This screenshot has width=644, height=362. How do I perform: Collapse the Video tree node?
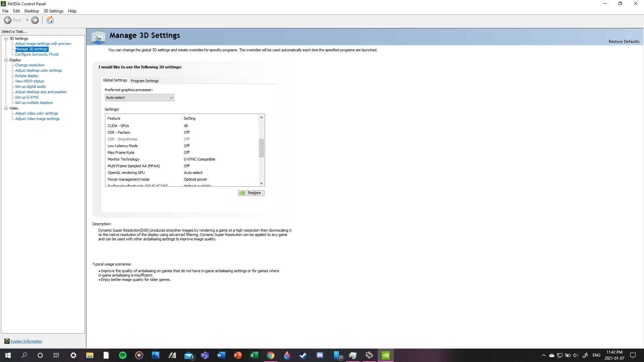(6, 108)
